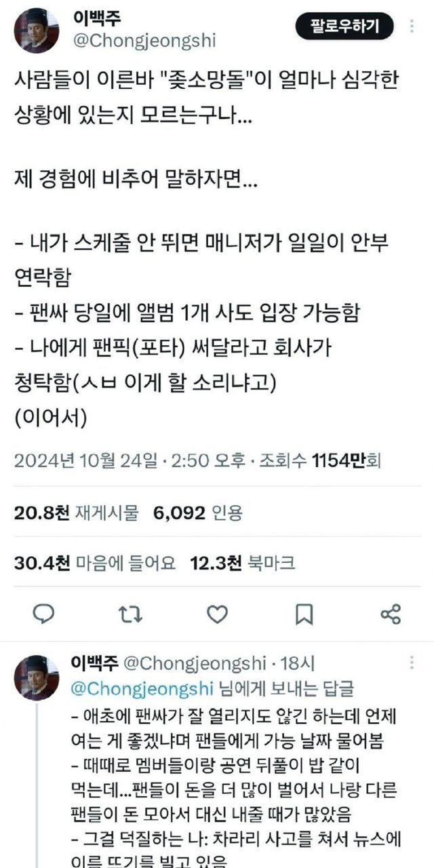Image resolution: width=434 pixels, height=868 pixels.
Task: Bookmark the post using ribbon icon
Action: [304, 614]
